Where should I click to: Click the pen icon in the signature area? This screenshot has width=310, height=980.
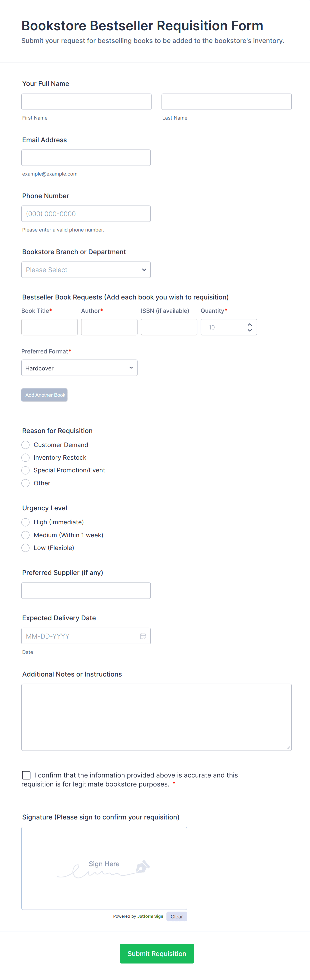[x=141, y=868]
